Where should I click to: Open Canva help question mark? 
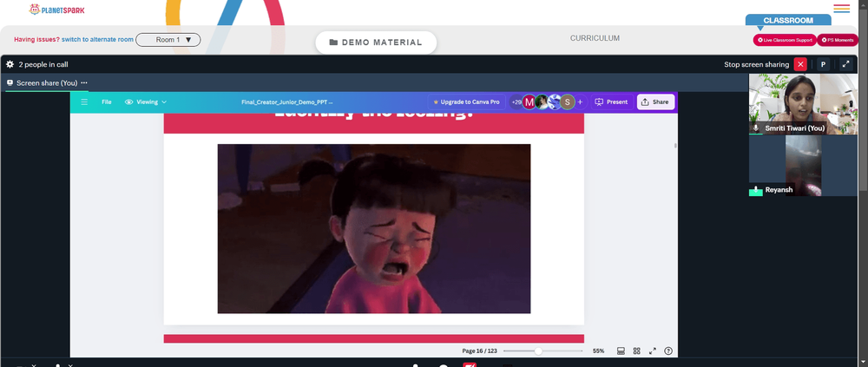(x=668, y=351)
